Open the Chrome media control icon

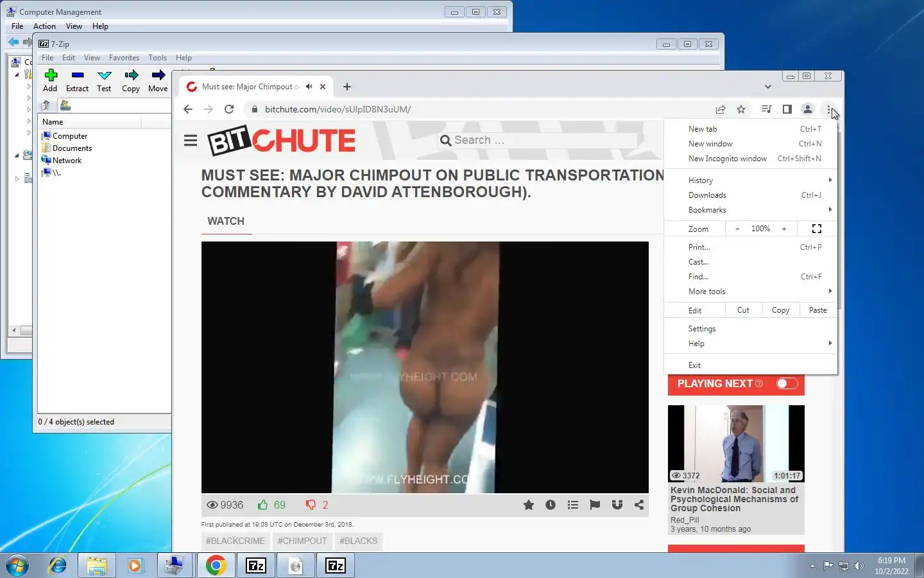click(766, 109)
